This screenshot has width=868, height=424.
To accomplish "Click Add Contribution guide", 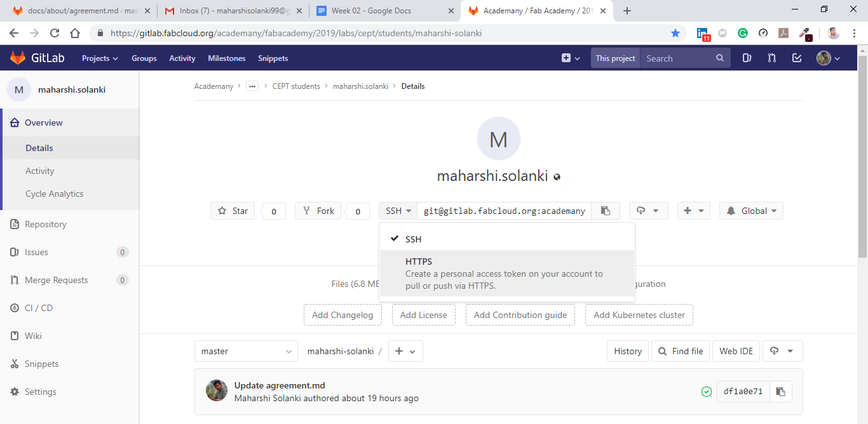I will click(x=520, y=315).
